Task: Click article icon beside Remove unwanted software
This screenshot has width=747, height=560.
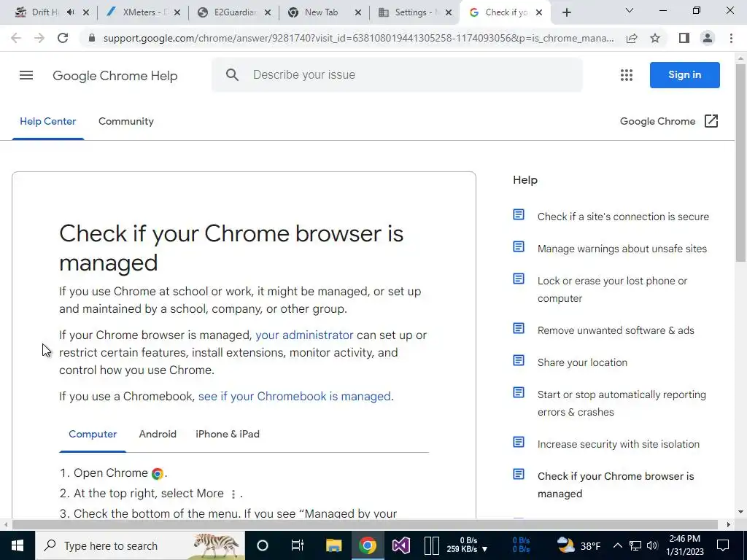Action: [x=519, y=329]
